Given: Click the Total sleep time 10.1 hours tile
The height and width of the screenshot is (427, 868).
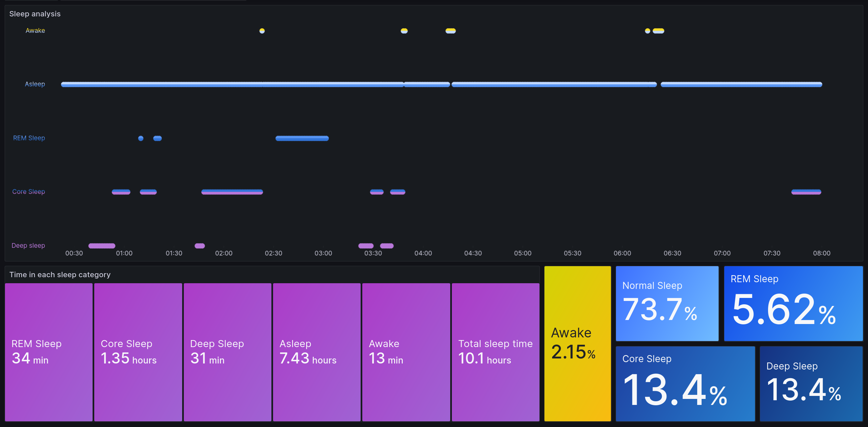Looking at the screenshot, I should [x=495, y=352].
